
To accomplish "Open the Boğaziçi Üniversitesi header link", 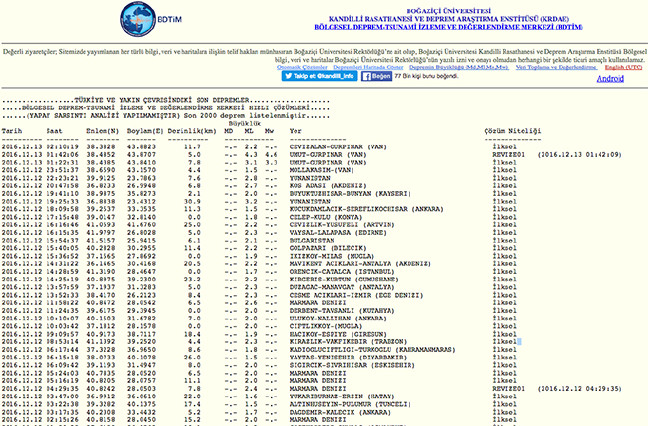I will click(x=448, y=11).
